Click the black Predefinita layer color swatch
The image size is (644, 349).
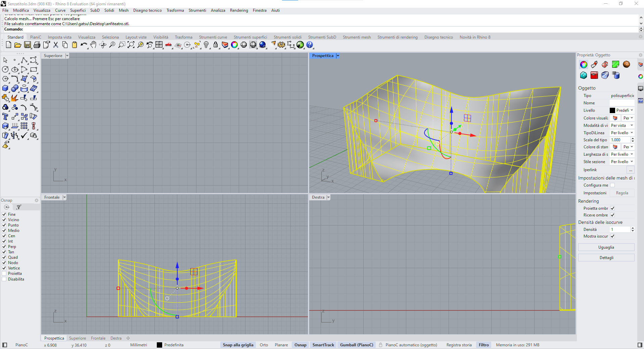point(159,345)
